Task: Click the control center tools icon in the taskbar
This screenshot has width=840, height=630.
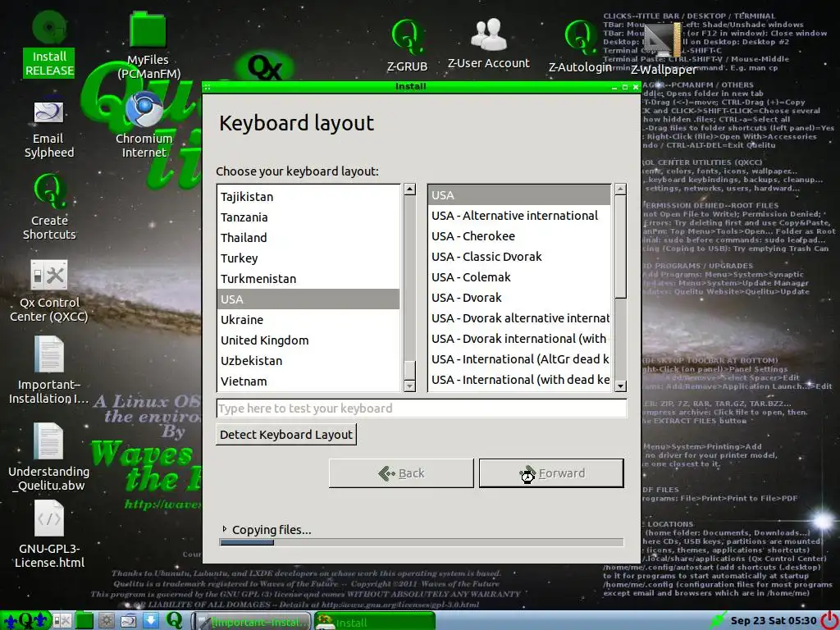Action: pyautogui.click(x=62, y=620)
